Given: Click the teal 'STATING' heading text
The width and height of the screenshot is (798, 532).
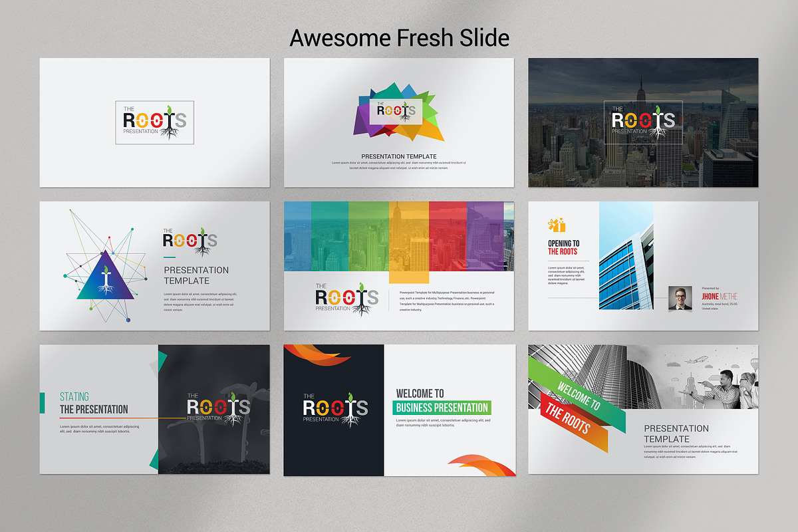Looking at the screenshot, I should [x=74, y=397].
